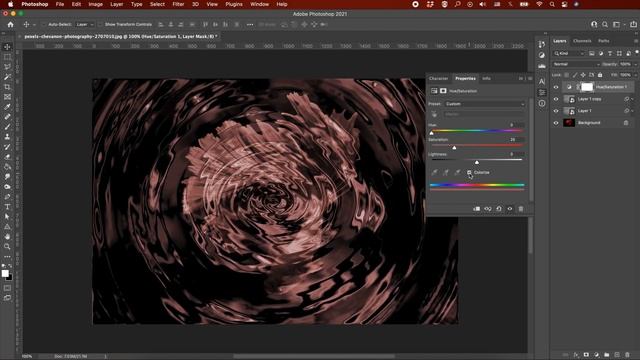Select the Path Selection tool
This screenshot has width=640, height=360.
point(7,217)
